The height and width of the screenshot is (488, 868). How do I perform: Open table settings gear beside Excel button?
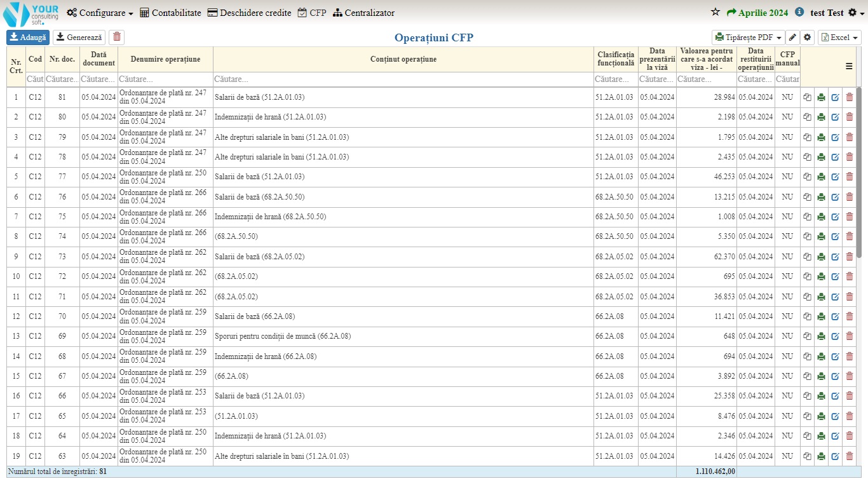[807, 37]
